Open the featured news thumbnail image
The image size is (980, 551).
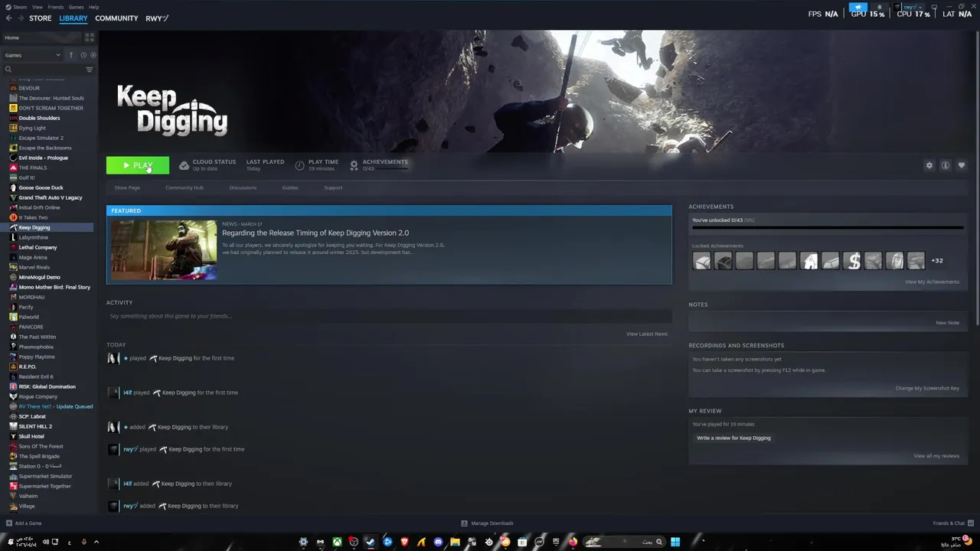pos(164,249)
